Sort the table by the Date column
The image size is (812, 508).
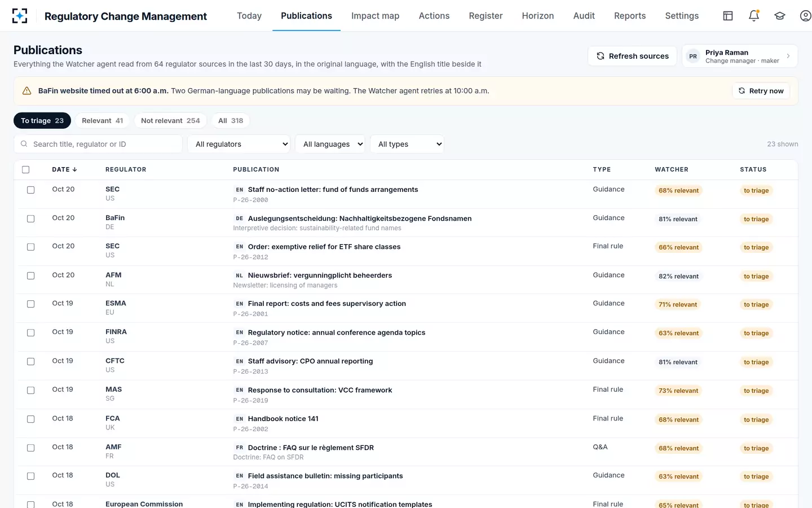64,169
